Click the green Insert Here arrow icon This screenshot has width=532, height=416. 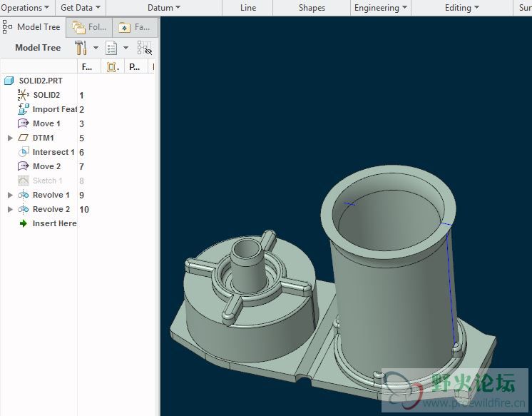tap(24, 223)
